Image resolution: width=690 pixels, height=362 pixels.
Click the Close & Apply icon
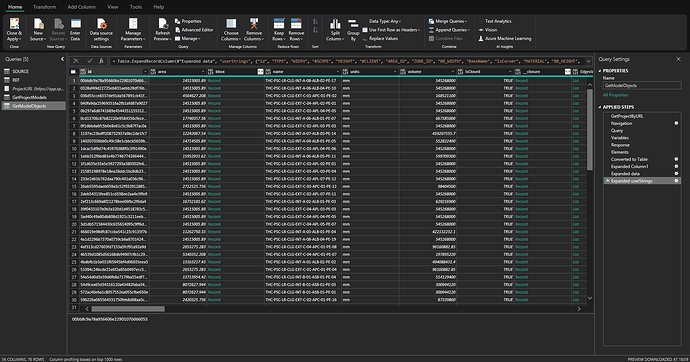coord(14,24)
